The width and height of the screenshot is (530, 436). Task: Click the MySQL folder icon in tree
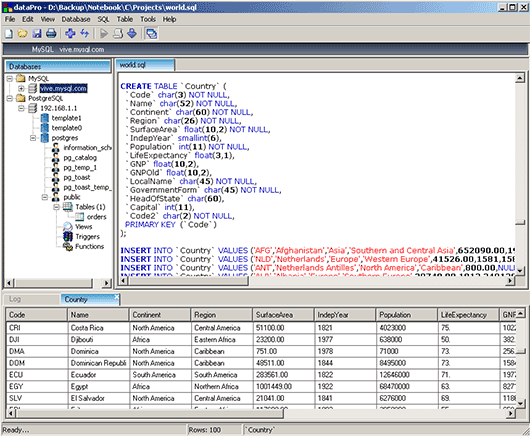[x=21, y=78]
